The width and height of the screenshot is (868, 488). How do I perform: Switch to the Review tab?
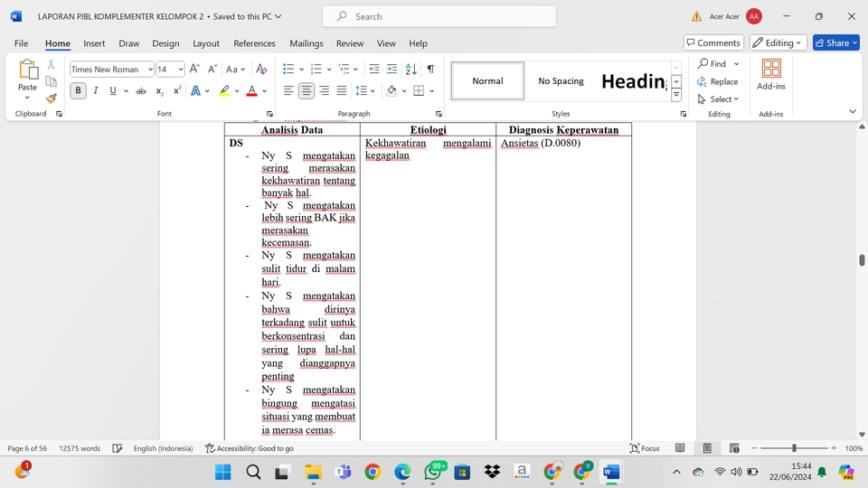click(x=350, y=43)
